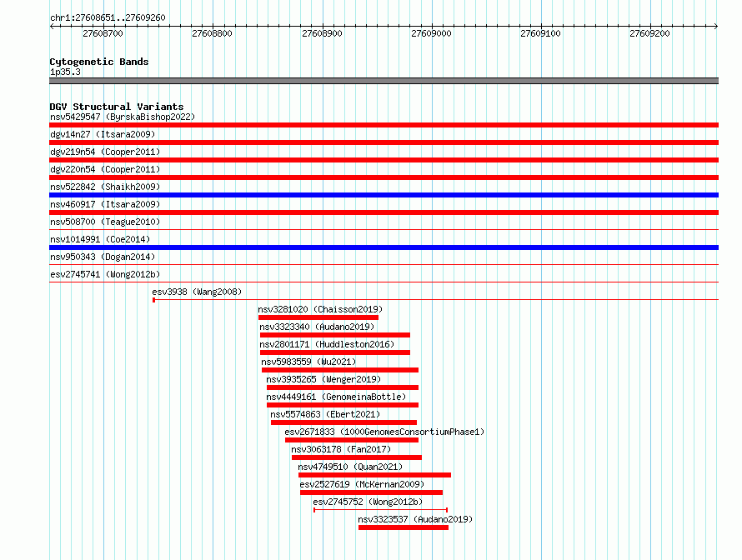Screen dimensions: 742x560
Task: Open the dgv220n54 (Cooper2011) variant label
Action: click(x=105, y=169)
